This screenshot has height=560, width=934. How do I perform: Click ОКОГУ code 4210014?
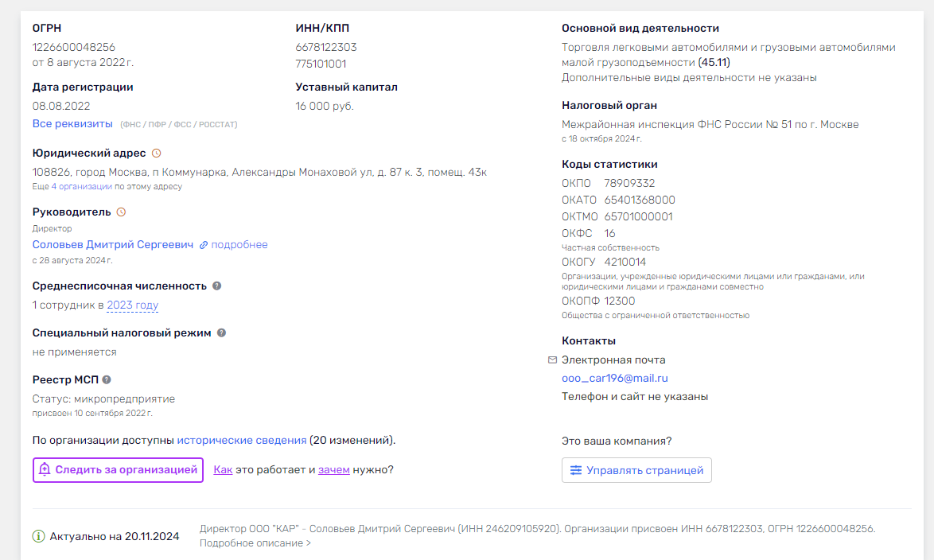tap(625, 262)
